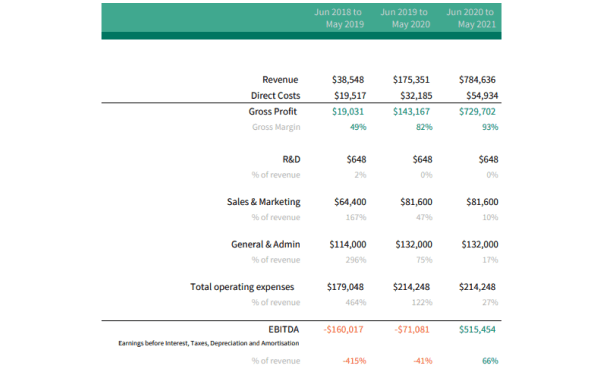The image size is (600, 371).
Task: Click the 'Jun 2019 to May 2020' column header
Action: tap(405, 18)
